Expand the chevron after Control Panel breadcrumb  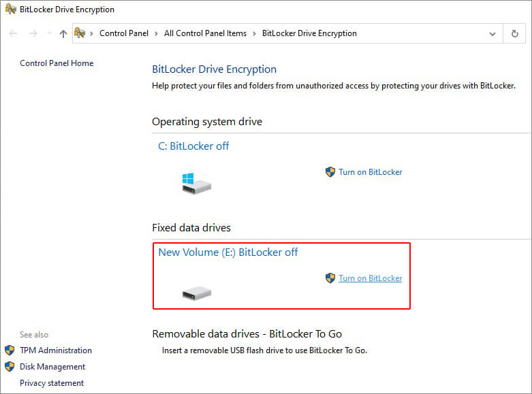(156, 33)
